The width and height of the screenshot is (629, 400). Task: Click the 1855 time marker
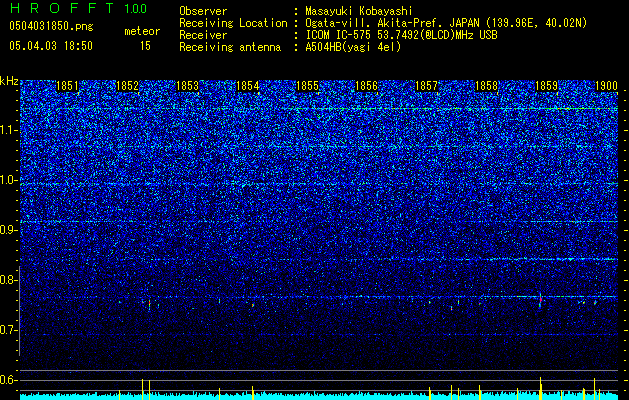[x=307, y=86]
